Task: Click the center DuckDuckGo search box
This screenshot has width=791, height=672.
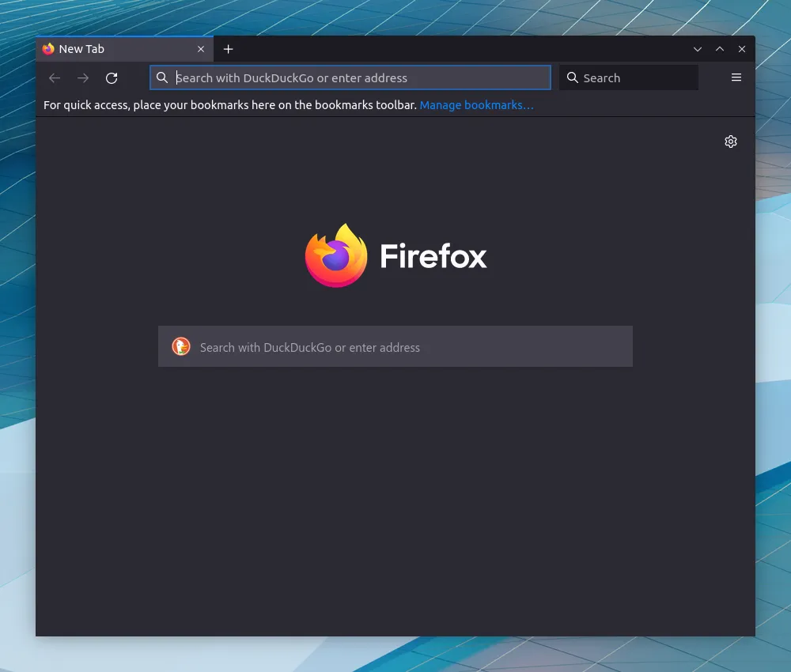Action: pos(395,346)
